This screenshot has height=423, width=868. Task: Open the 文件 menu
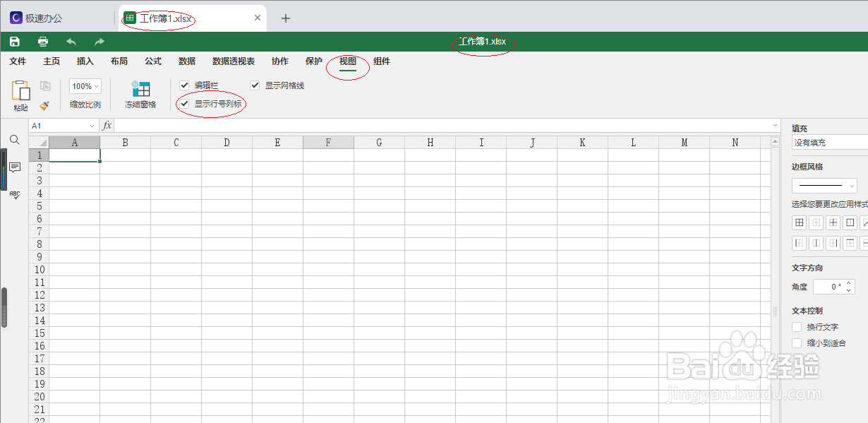click(18, 61)
